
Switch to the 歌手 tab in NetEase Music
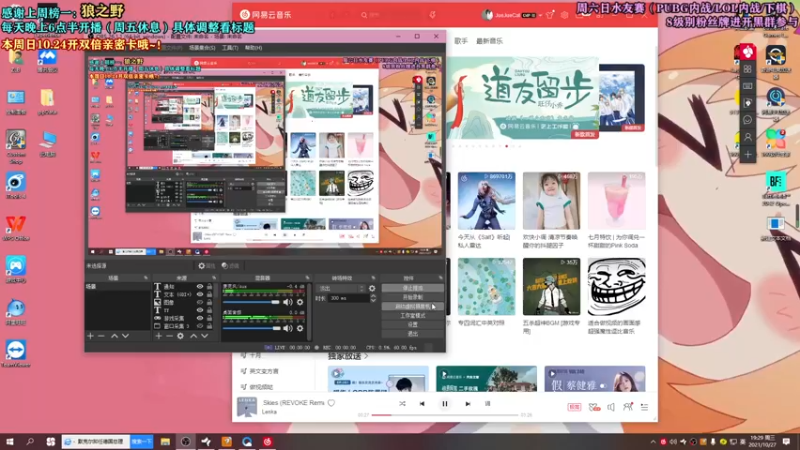point(461,41)
